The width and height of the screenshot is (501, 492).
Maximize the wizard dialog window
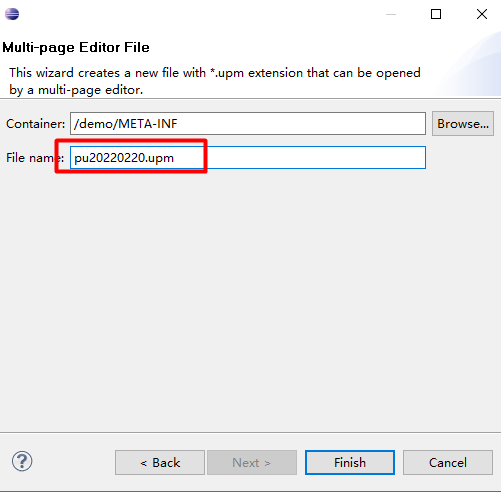click(x=436, y=14)
